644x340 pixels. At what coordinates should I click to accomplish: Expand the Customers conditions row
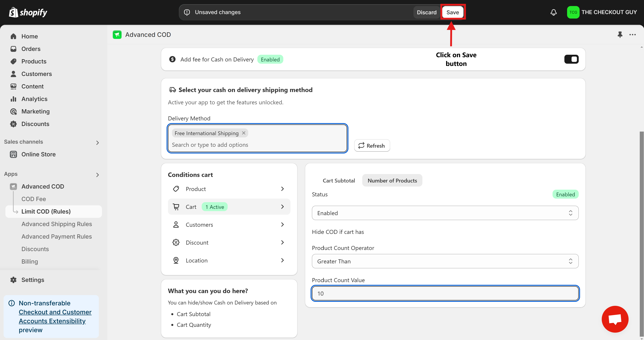coord(229,225)
